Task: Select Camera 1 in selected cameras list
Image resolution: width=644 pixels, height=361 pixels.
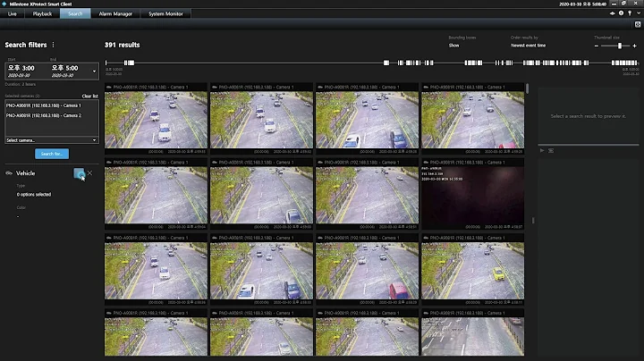Action: coord(44,105)
